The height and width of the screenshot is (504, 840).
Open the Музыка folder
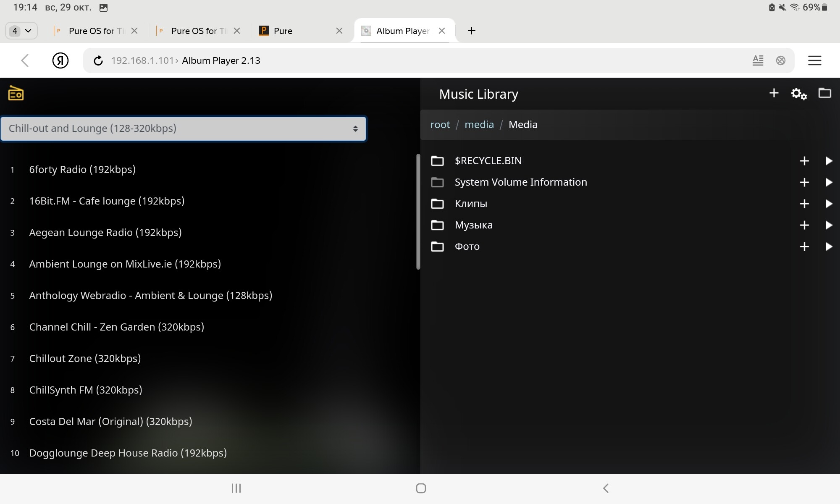point(473,225)
